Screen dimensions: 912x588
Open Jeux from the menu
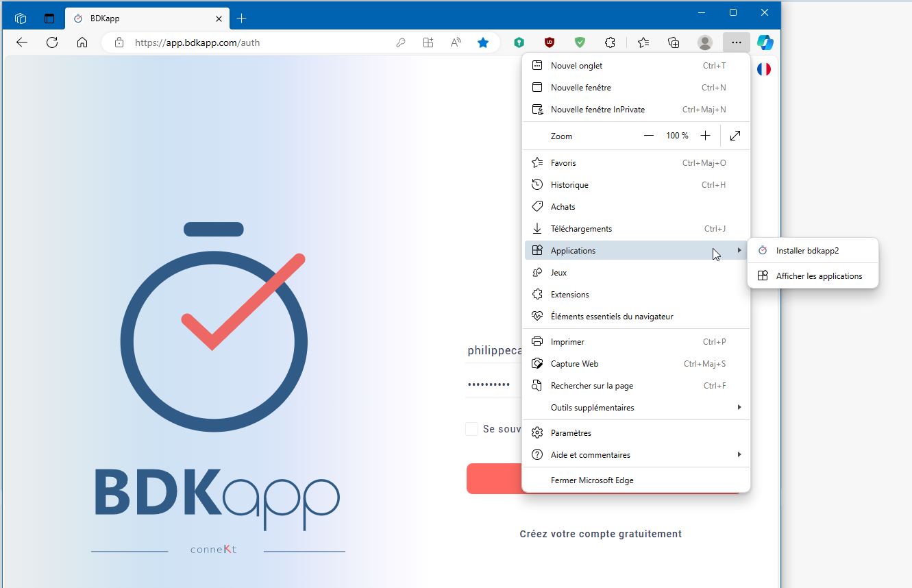pyautogui.click(x=636, y=273)
